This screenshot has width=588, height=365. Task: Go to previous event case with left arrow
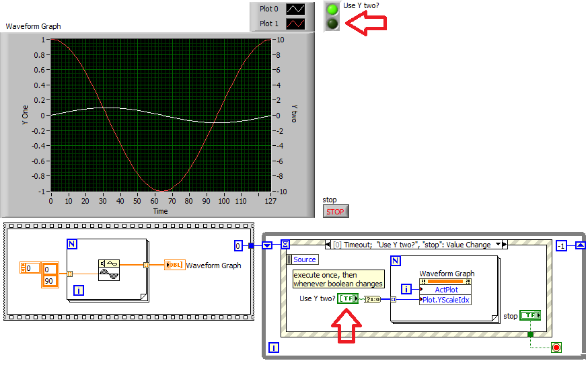pyautogui.click(x=328, y=245)
